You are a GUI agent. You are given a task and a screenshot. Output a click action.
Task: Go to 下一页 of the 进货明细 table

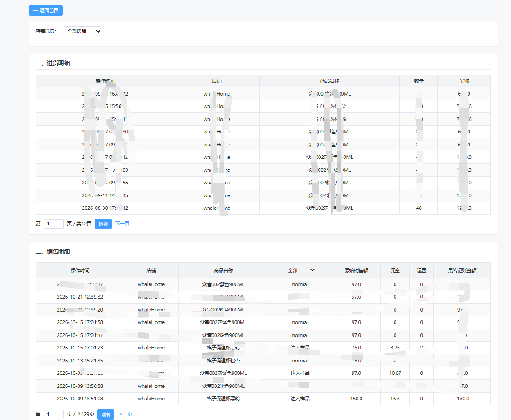pos(122,224)
